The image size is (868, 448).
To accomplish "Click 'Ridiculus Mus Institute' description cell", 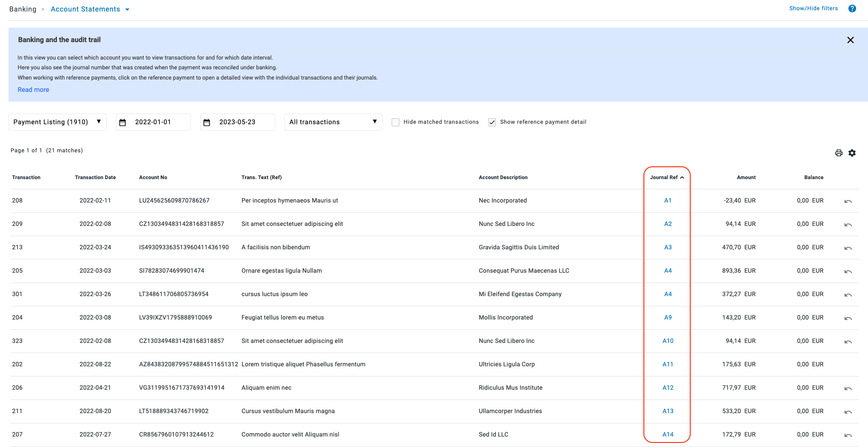I will point(510,388).
